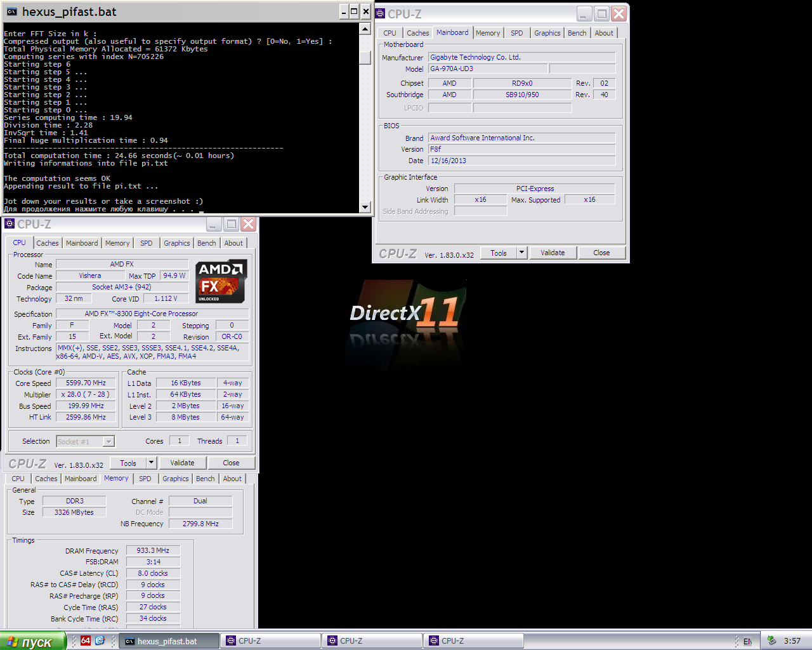Click Validate in the Mainboard window
The image size is (812, 650).
coord(553,253)
